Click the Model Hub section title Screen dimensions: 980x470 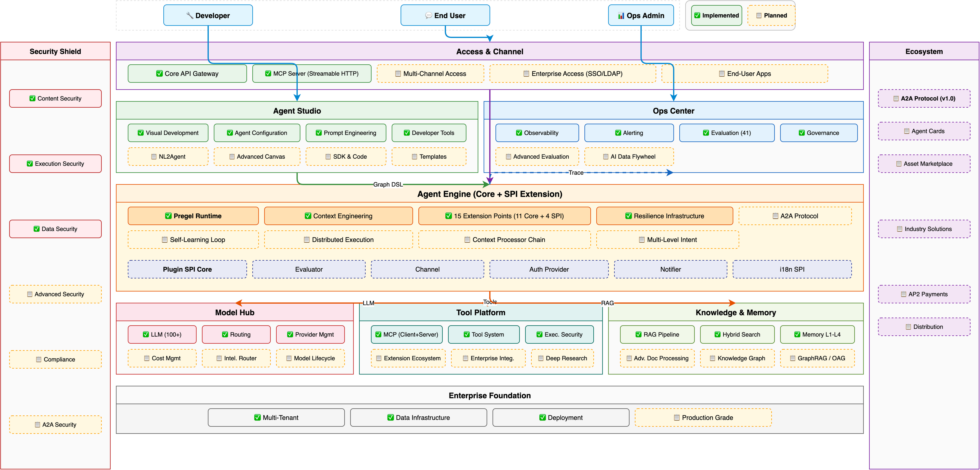[235, 313]
